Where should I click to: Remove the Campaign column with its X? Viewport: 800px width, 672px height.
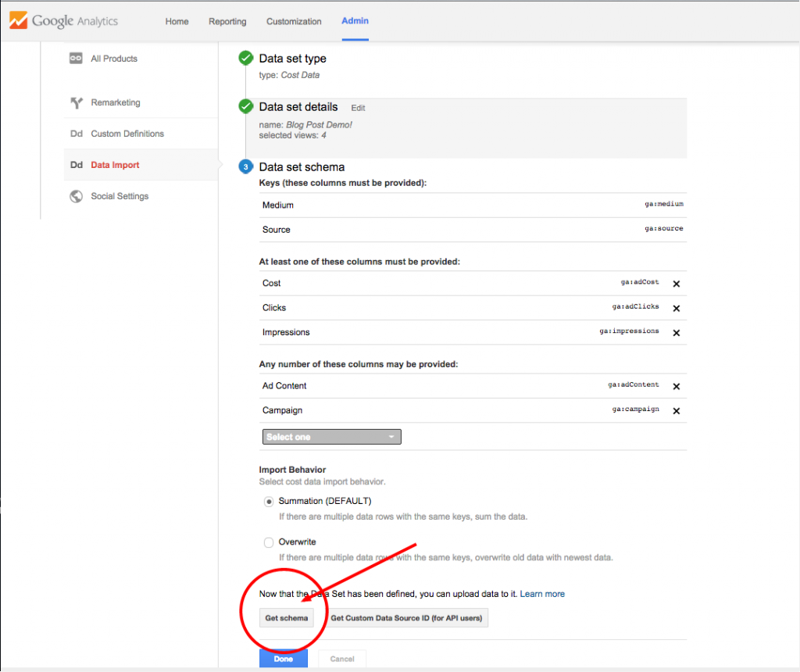click(x=677, y=411)
